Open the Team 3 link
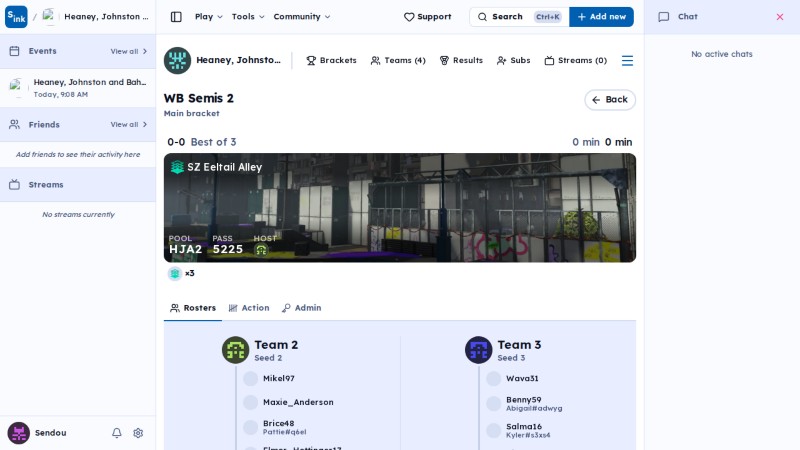Image resolution: width=800 pixels, height=450 pixels. pyautogui.click(x=519, y=345)
